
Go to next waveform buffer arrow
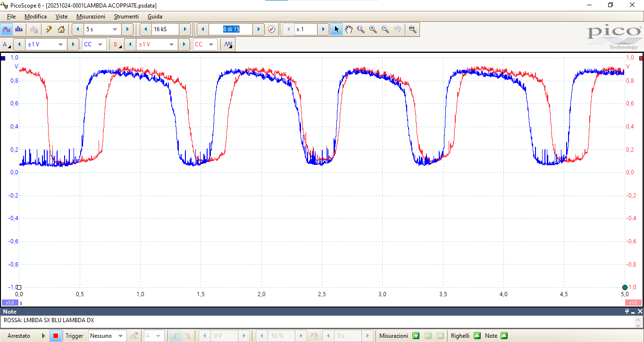(x=258, y=29)
